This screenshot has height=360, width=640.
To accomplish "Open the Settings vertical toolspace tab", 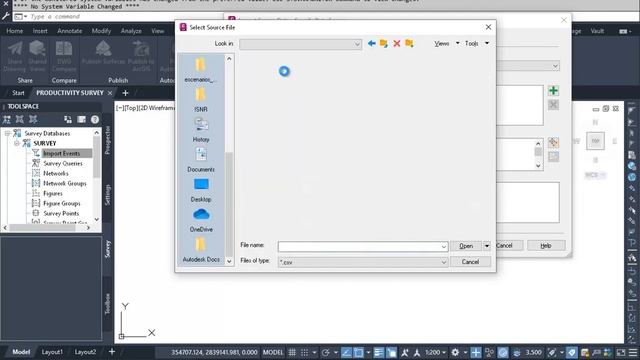I will coord(108,195).
